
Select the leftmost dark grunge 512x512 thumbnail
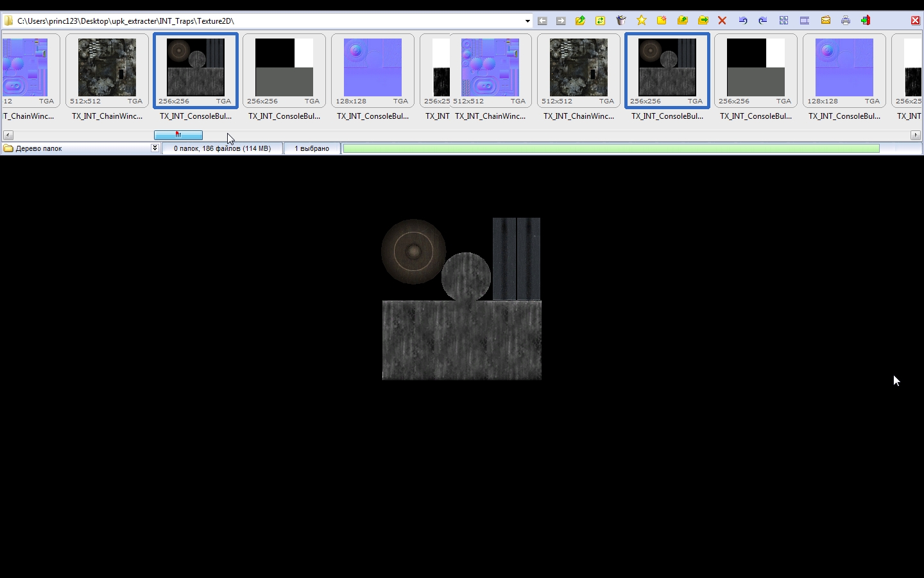[107, 71]
